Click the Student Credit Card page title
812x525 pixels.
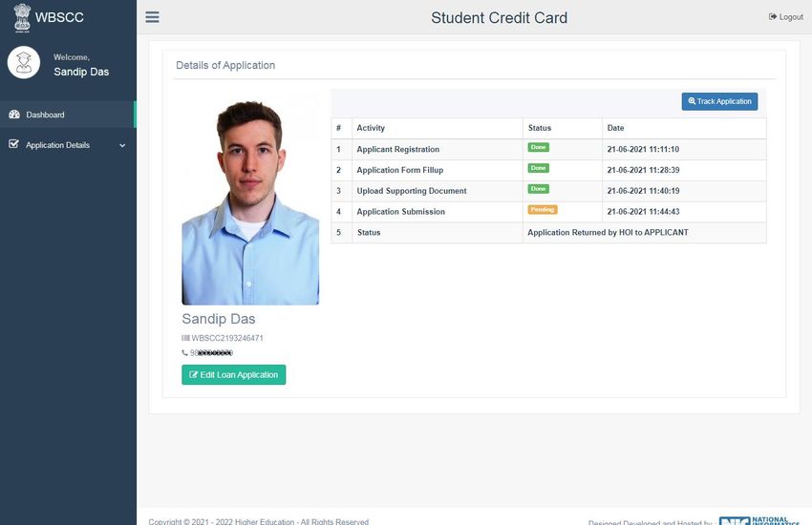500,17
